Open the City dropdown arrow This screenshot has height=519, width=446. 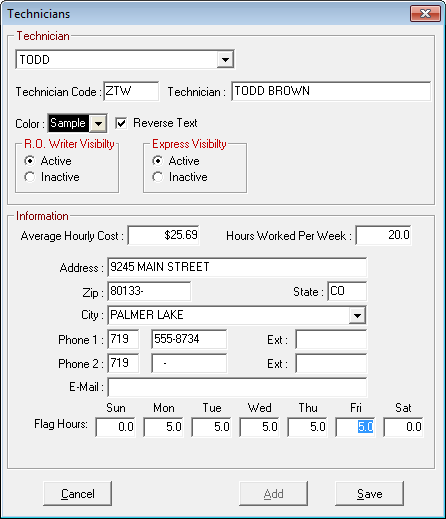click(x=357, y=315)
